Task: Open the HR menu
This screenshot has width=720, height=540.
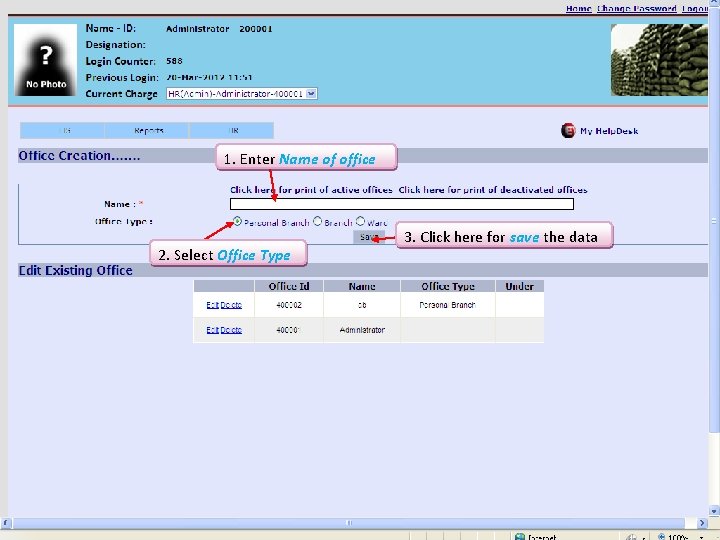Action: pos(232,130)
